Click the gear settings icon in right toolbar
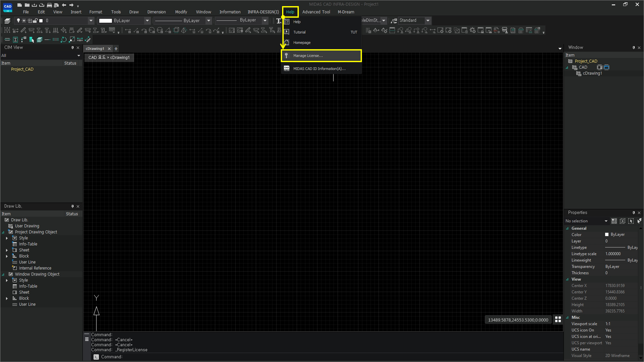This screenshot has height=362, width=644. coord(472,30)
